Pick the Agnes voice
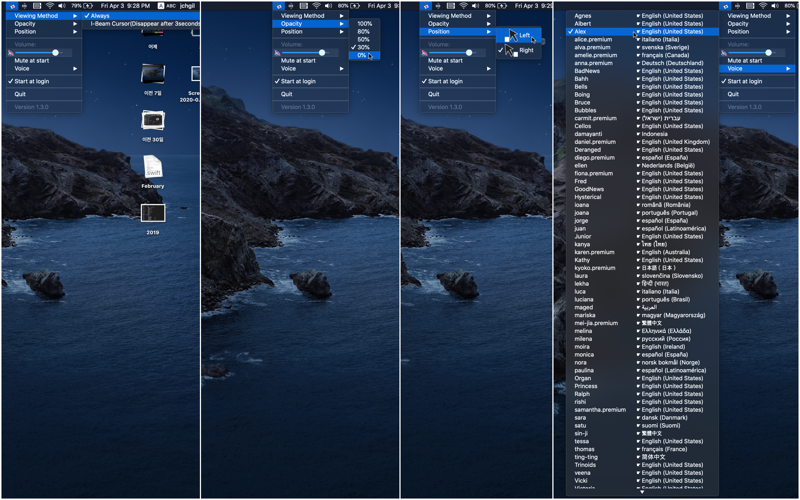The height and width of the screenshot is (500, 800). click(x=642, y=16)
